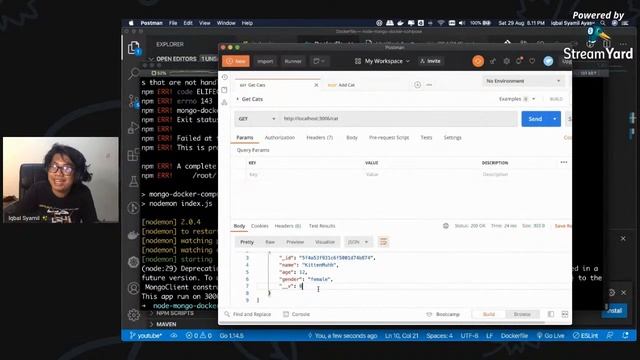640x360 pixels.
Task: Open the APIs icon in Postman sidebar
Action: coord(224,102)
